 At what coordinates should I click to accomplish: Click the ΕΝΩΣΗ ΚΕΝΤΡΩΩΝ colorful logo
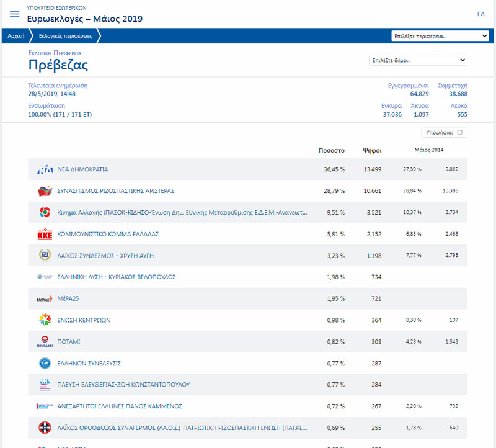[45, 320]
